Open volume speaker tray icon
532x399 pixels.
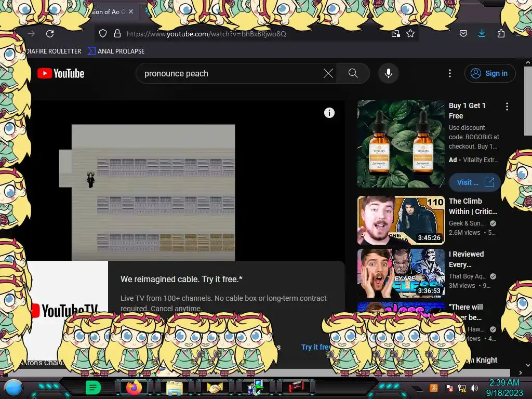tap(474, 388)
